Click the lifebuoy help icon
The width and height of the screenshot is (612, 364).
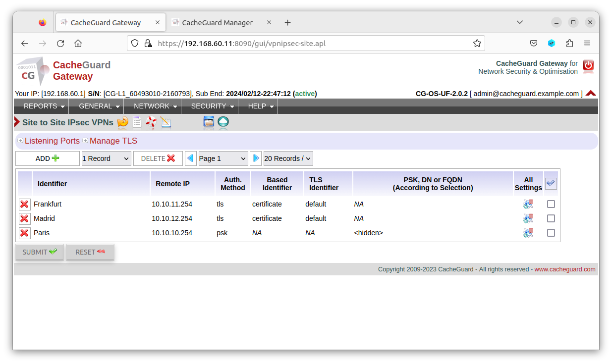pos(151,122)
